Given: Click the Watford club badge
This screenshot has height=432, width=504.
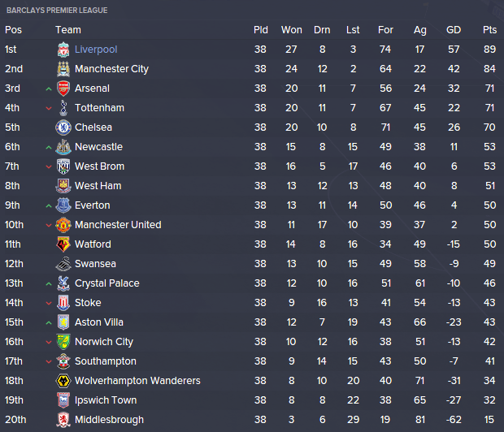Looking at the screenshot, I should point(63,244).
